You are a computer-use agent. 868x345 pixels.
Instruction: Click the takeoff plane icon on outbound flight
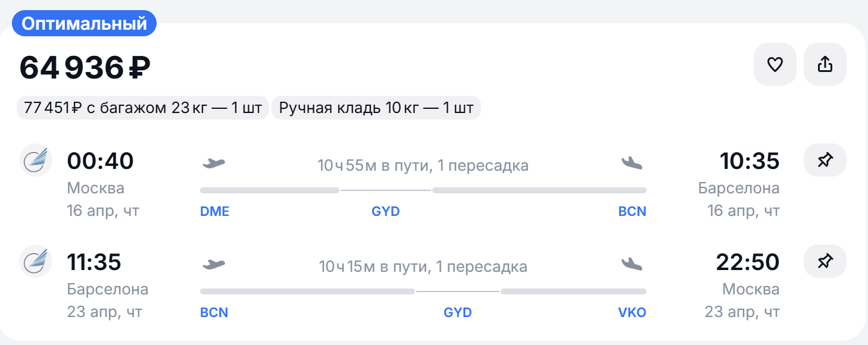pos(214,162)
